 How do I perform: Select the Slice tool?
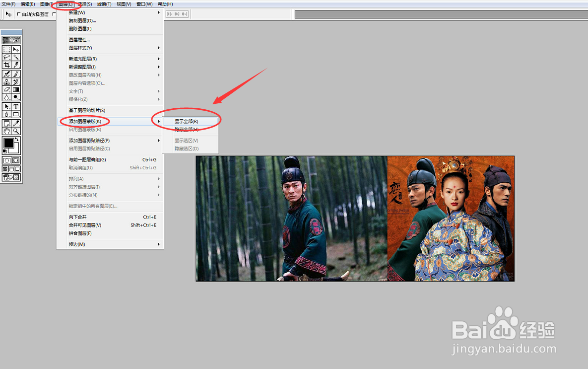click(x=16, y=65)
